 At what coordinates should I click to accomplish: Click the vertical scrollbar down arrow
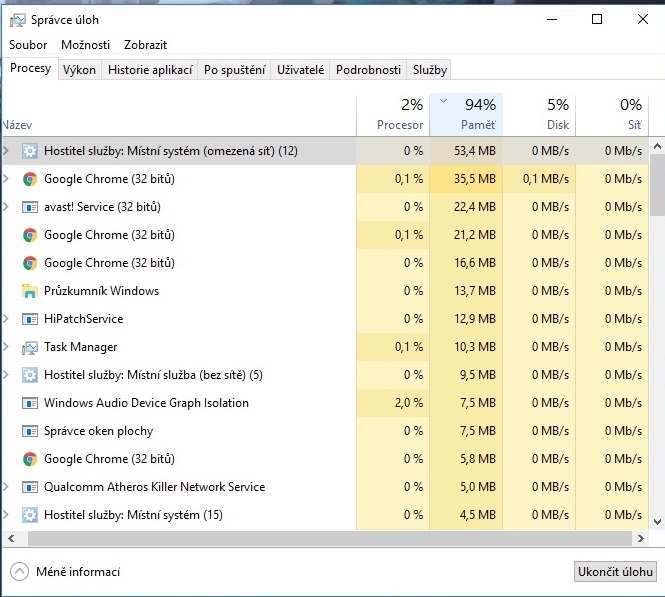pos(657,522)
